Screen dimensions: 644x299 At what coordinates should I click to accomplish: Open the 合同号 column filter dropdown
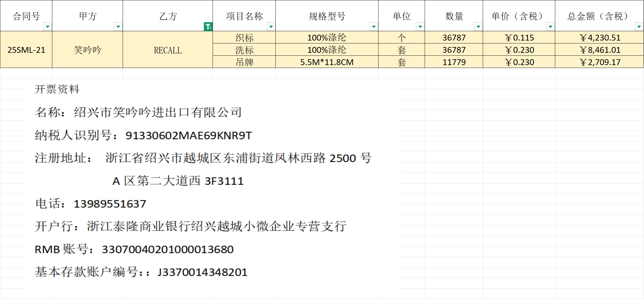click(47, 27)
